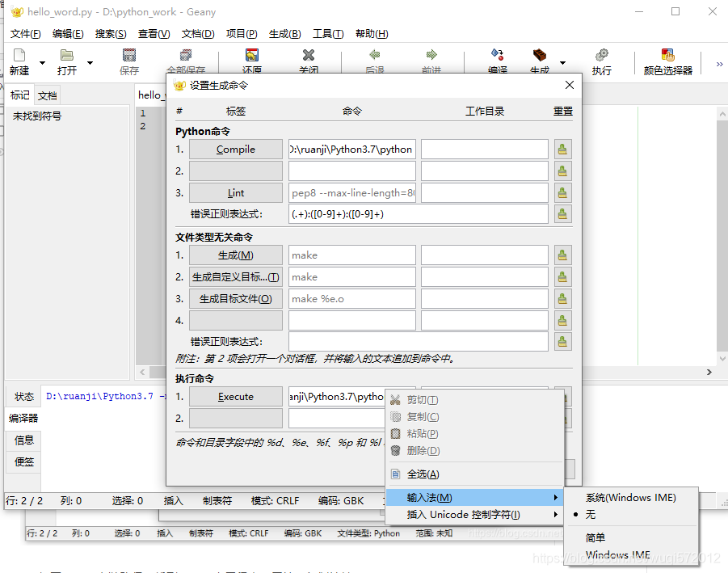Click the Compile toolbar icon
This screenshot has width=728, height=573.
(x=497, y=55)
